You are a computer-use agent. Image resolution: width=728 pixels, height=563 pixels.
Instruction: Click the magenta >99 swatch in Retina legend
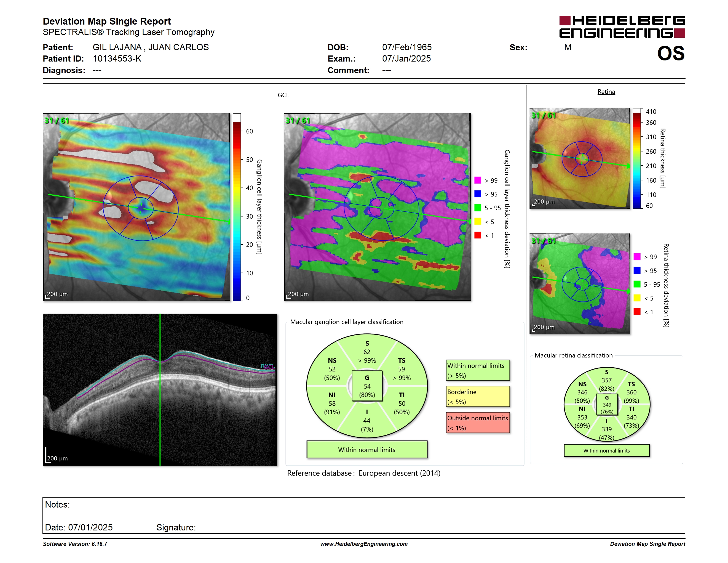tap(637, 256)
